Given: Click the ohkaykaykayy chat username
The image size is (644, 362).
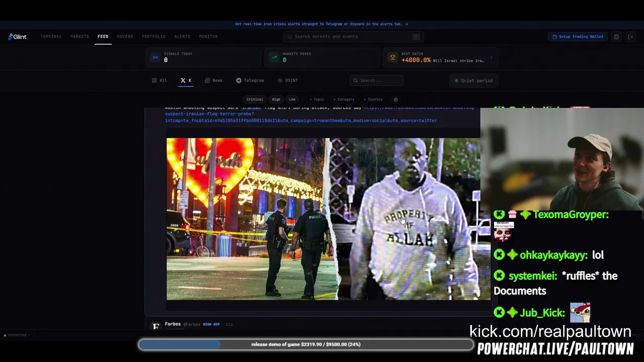Looking at the screenshot, I should click(553, 255).
